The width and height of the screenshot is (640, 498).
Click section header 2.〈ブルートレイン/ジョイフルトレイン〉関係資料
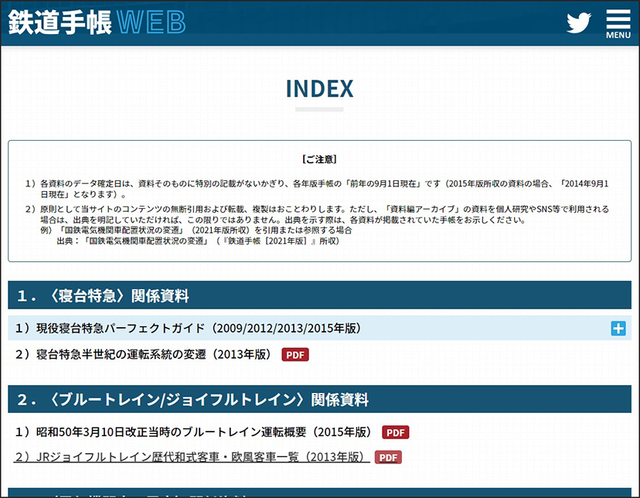pos(320,399)
